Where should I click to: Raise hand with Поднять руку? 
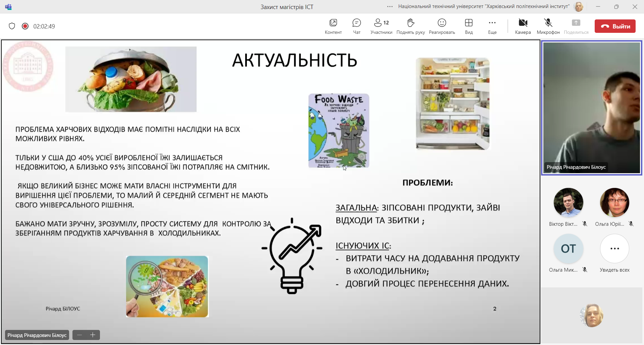pyautogui.click(x=411, y=26)
